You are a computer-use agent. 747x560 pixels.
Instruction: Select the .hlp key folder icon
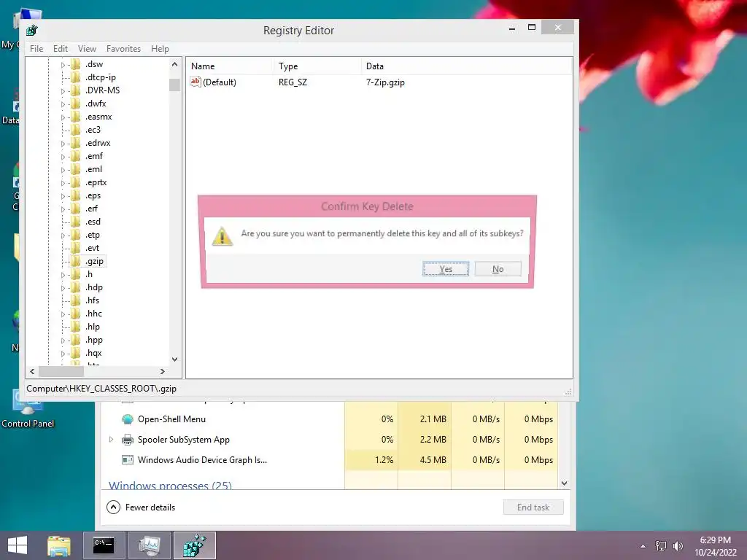pos(75,327)
